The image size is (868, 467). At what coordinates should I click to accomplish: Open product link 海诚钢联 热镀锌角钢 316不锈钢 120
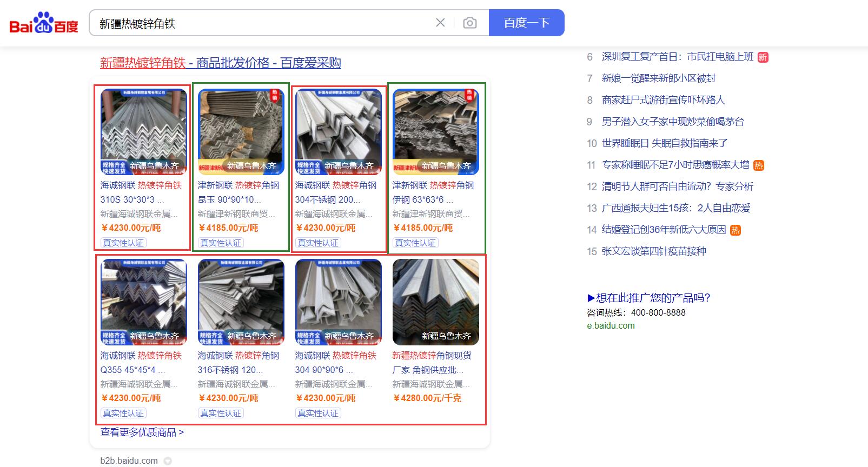(x=238, y=363)
